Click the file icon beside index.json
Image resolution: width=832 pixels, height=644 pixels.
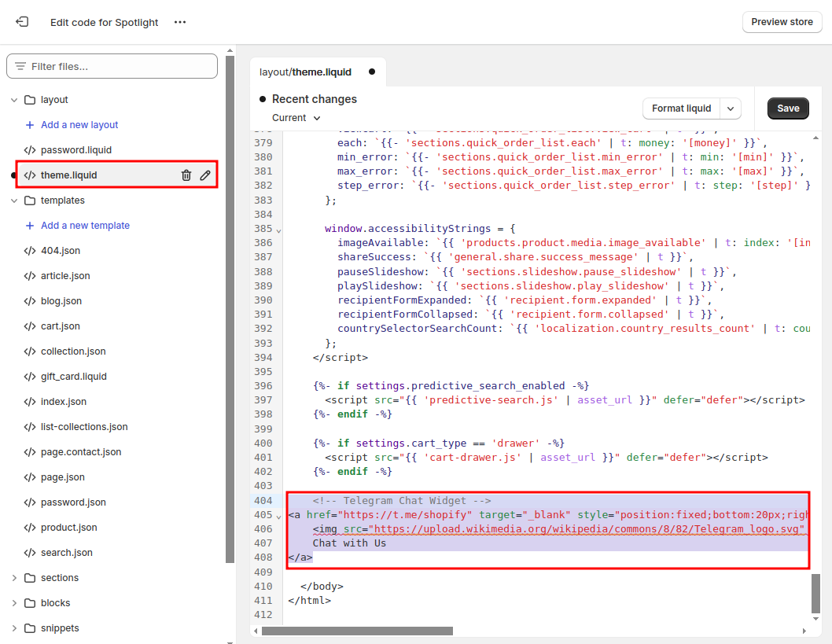[x=30, y=402]
